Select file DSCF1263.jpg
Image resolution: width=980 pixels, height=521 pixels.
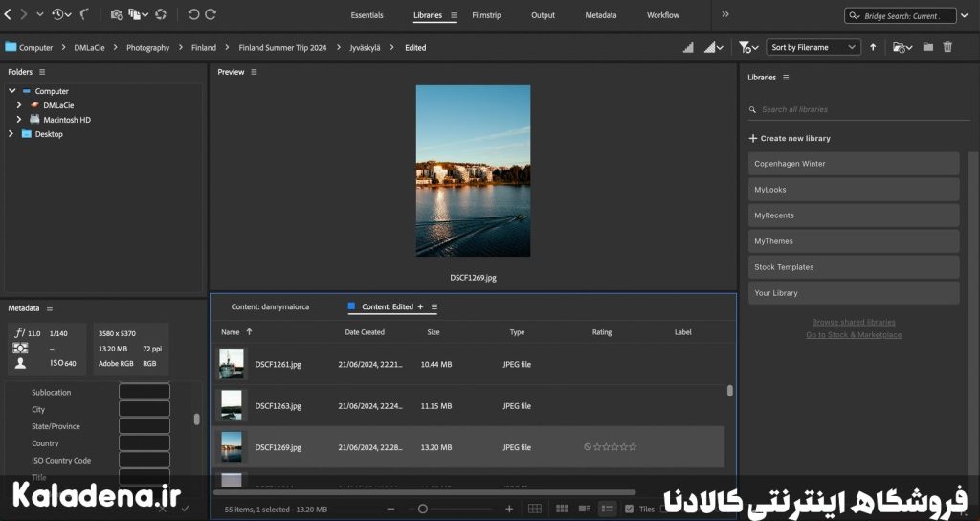[x=278, y=406]
